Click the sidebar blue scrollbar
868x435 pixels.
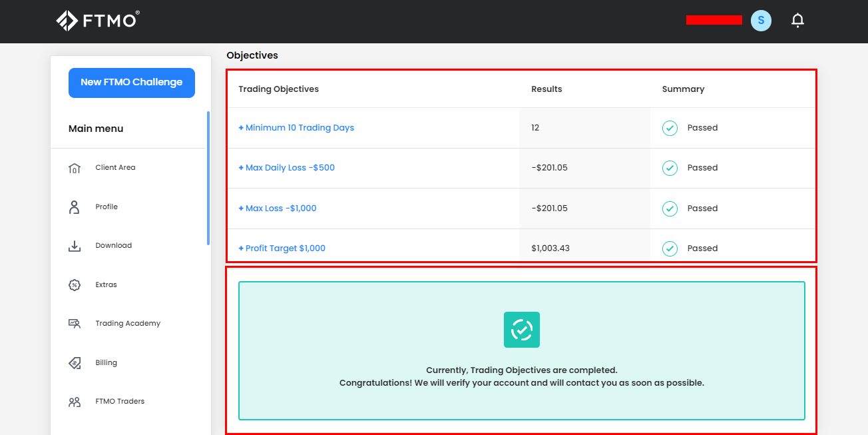pyautogui.click(x=208, y=179)
